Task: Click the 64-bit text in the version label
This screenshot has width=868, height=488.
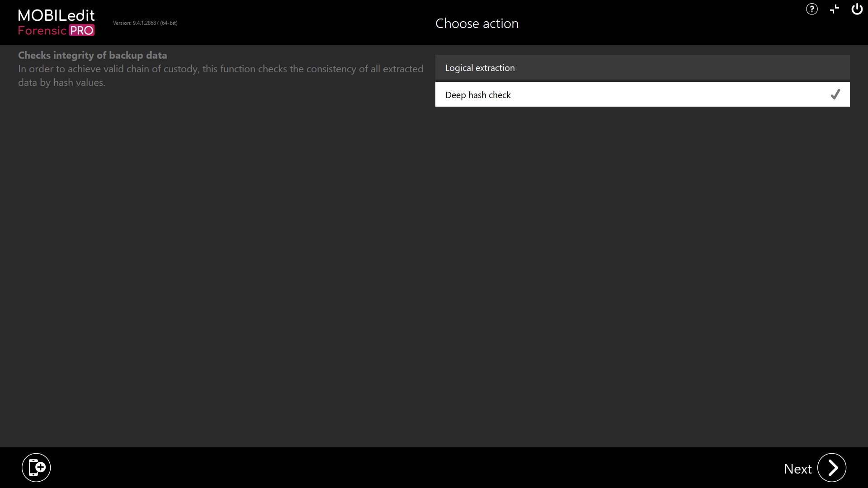Action: (169, 23)
